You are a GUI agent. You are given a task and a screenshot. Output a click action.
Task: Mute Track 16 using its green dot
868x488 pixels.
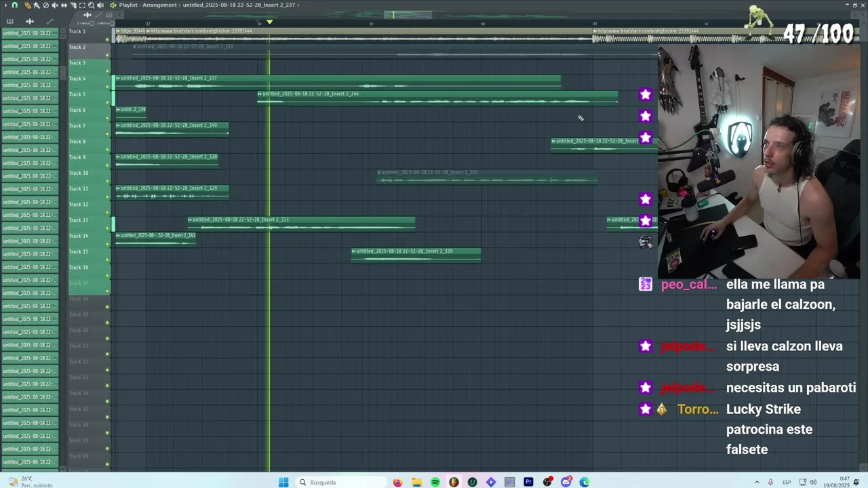pos(107,275)
